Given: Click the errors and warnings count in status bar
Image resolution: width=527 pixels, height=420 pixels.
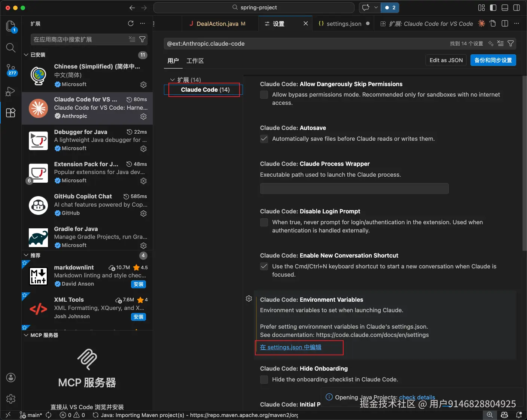Looking at the screenshot, I should tap(72, 415).
